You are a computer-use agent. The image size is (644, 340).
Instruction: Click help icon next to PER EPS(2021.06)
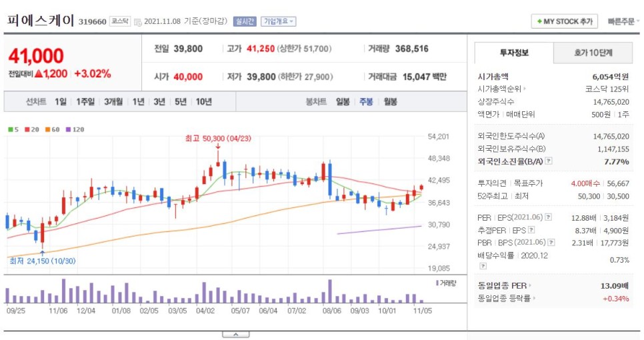coord(548,217)
